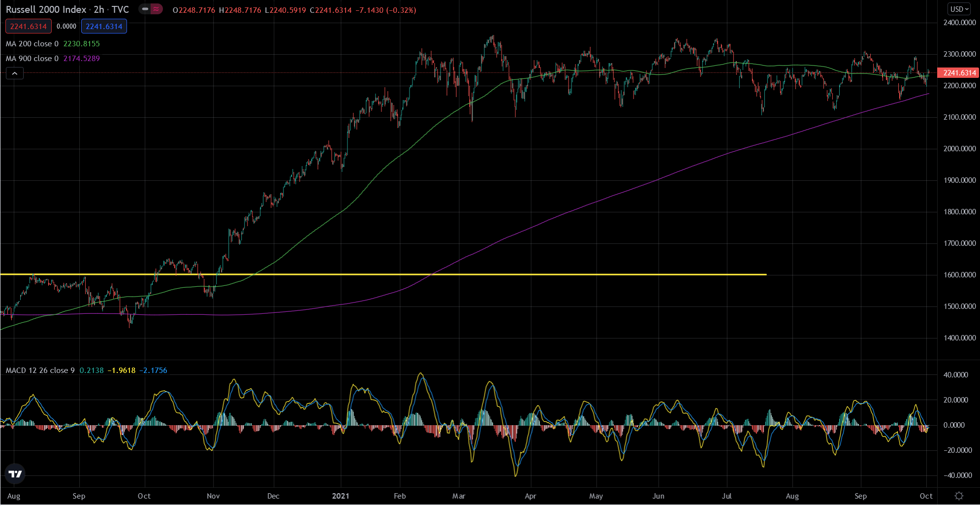Click the Feb label on time axis

400,496
